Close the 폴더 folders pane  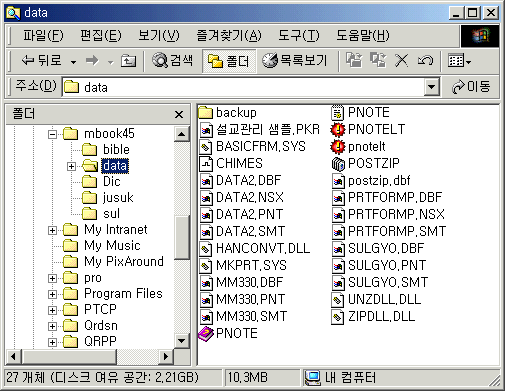tap(179, 114)
